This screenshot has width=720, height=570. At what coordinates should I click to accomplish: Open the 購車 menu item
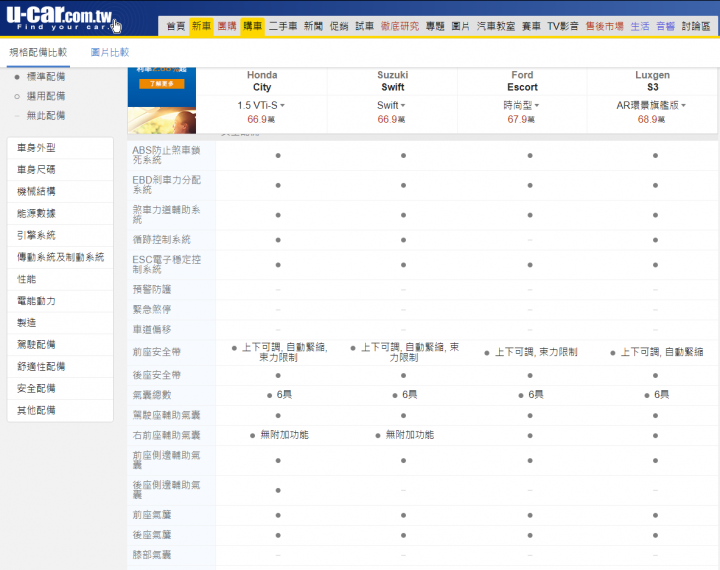point(253,26)
